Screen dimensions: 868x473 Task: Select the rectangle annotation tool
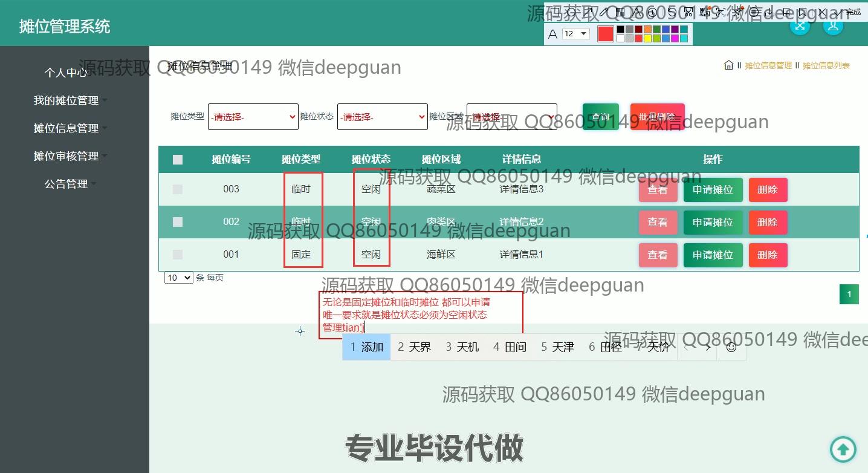tap(555, 12)
